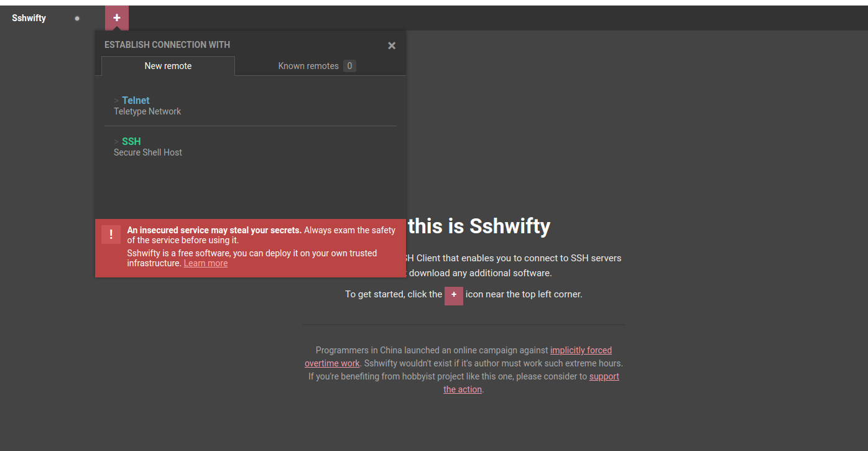Click the connection status dot next to Sshwifty

(x=77, y=18)
